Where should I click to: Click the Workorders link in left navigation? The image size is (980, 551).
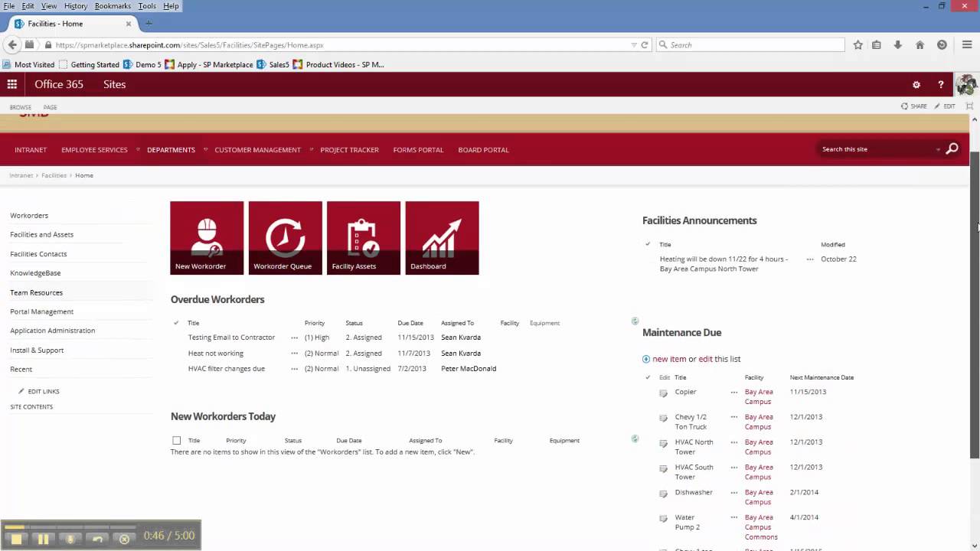(29, 216)
